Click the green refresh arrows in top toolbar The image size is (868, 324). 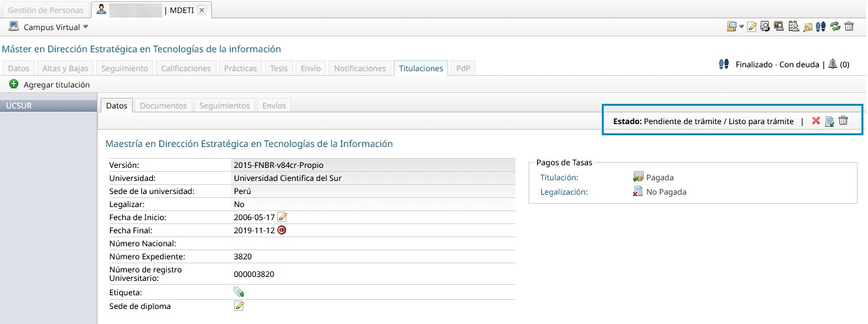[x=835, y=27]
